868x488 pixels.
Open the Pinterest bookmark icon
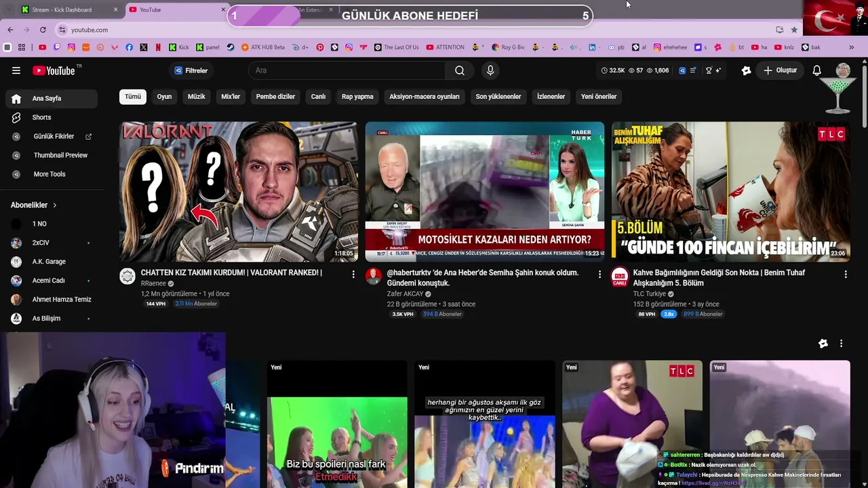coord(320,47)
